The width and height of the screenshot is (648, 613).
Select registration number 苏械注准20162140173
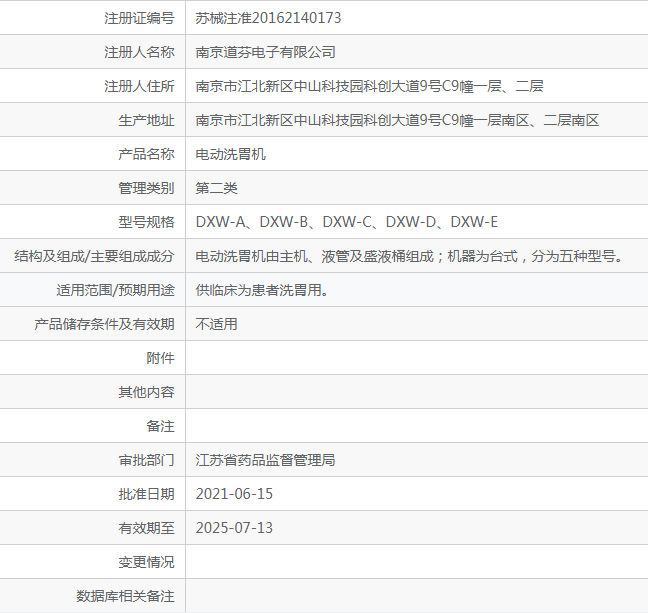[268, 18]
